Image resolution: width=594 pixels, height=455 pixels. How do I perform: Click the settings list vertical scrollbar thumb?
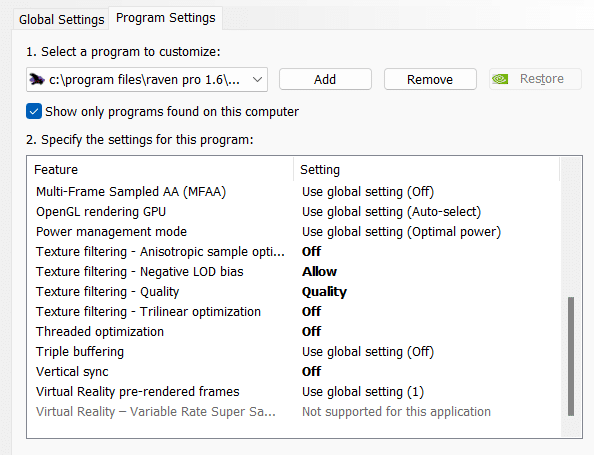[571, 356]
